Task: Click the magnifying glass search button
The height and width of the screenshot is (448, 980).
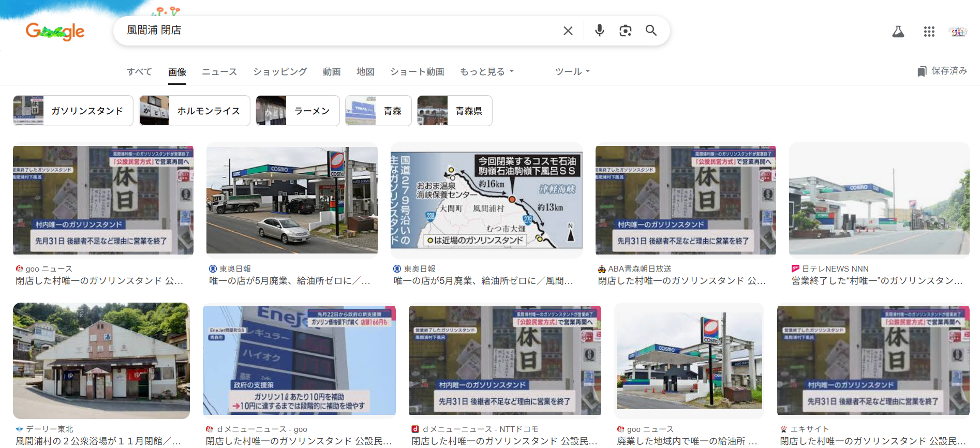Action: point(651,31)
